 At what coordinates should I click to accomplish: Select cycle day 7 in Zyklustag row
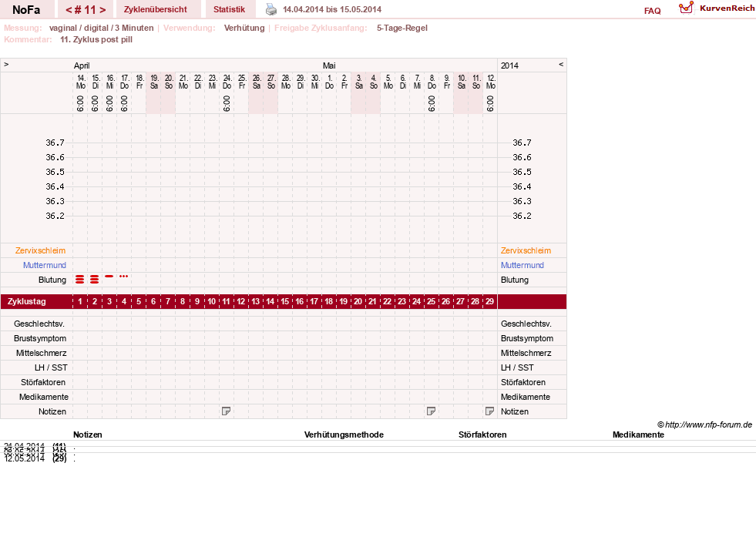(168, 302)
